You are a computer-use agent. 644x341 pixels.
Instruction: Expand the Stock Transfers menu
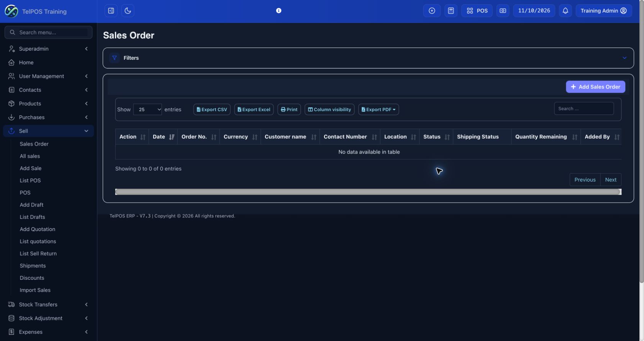point(49,305)
